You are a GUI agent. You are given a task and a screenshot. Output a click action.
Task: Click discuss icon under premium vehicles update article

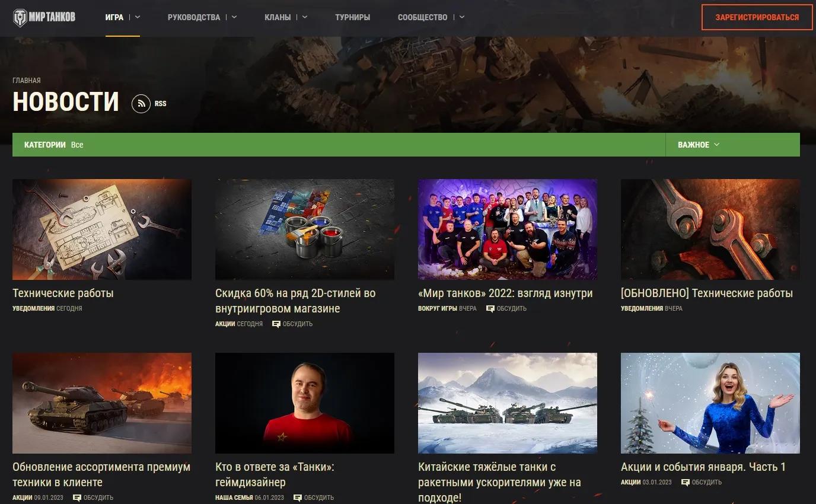point(77,497)
